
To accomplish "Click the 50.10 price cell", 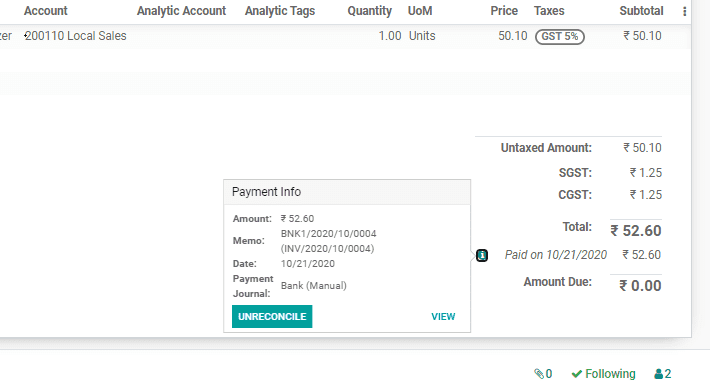I will click(x=513, y=36).
